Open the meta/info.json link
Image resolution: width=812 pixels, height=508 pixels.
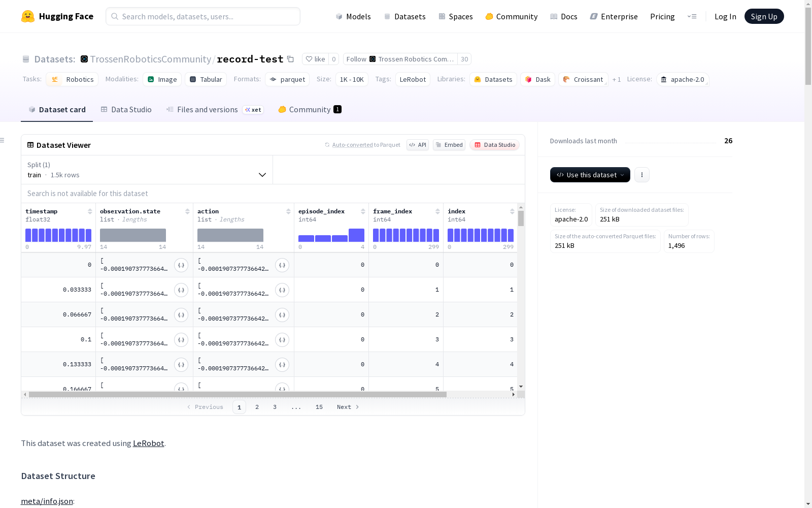pos(47,501)
